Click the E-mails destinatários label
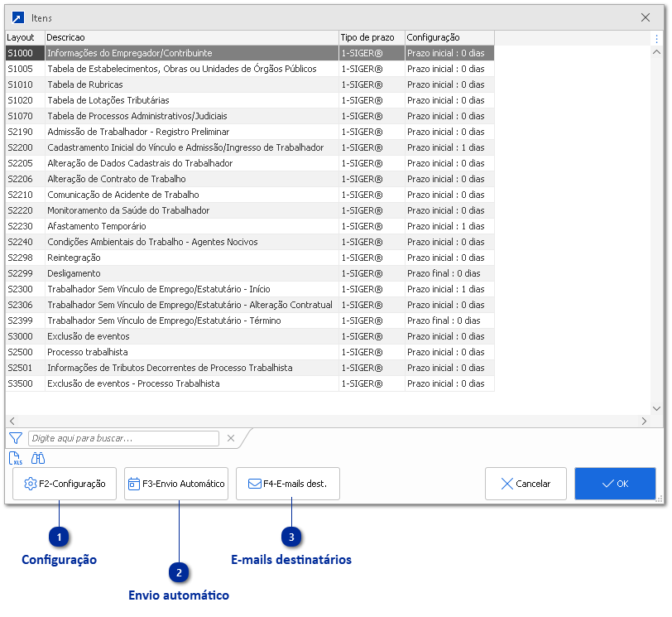Screen dimensions: 672x617 point(291,559)
